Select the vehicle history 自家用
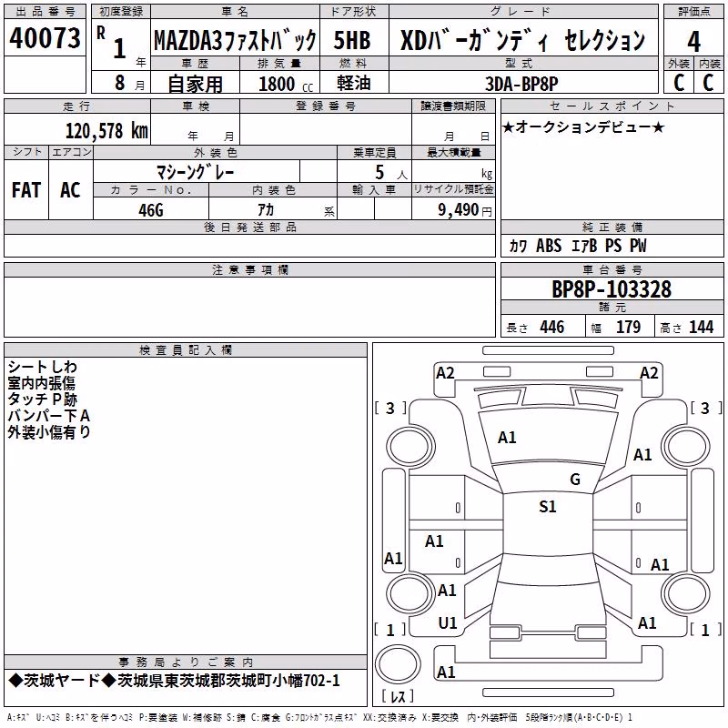The height and width of the screenshot is (728, 728). pyautogui.click(x=195, y=84)
